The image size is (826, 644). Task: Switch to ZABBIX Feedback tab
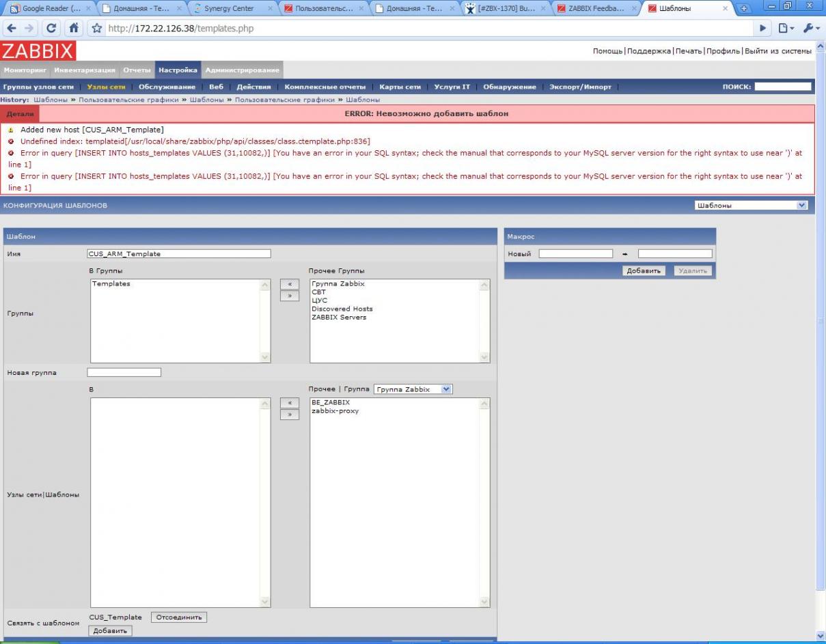pos(596,8)
